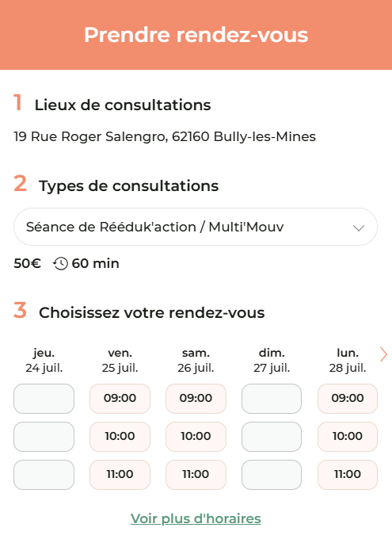Choose 11:00 on Monday 28 juil.

[348, 475]
